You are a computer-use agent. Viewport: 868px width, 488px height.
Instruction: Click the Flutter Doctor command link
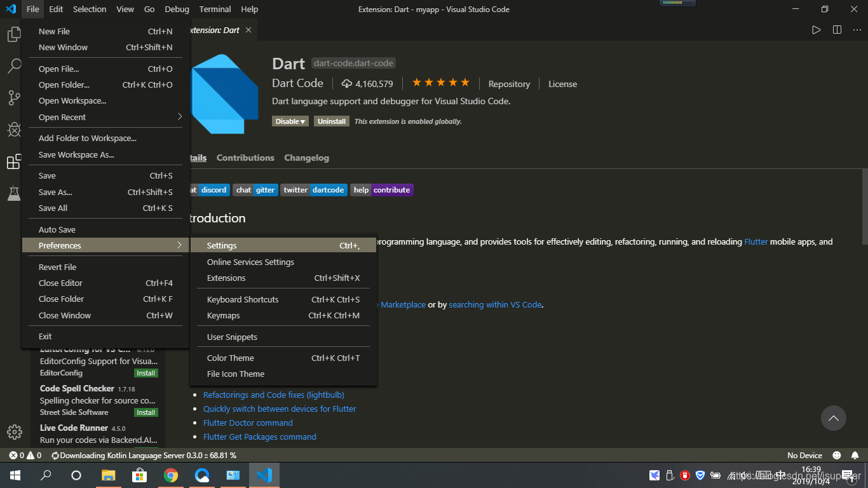pyautogui.click(x=248, y=423)
